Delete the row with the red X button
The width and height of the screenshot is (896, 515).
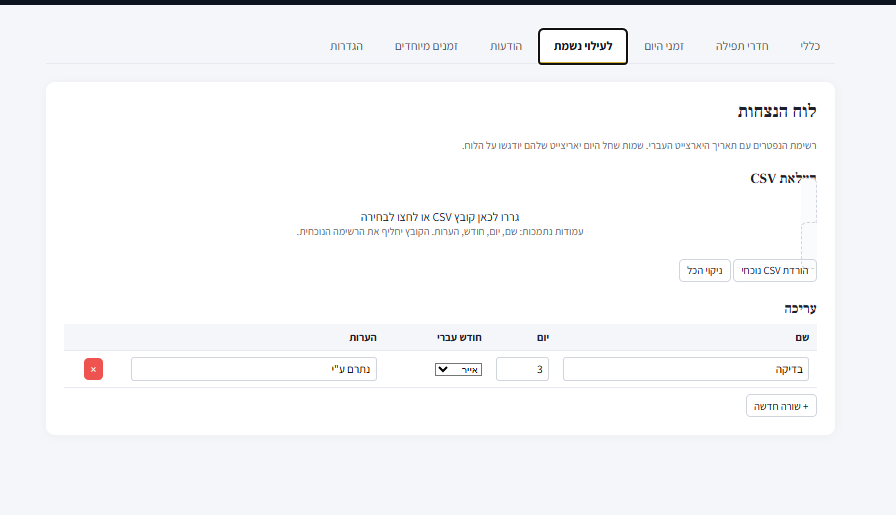point(93,369)
